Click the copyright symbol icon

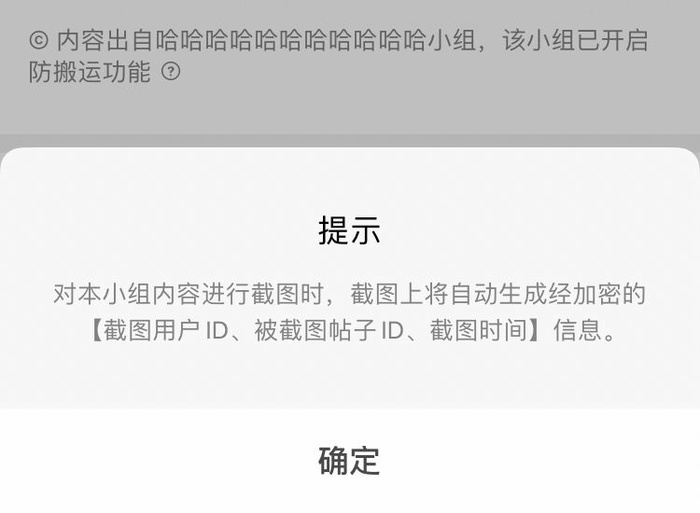pyautogui.click(x=39, y=40)
